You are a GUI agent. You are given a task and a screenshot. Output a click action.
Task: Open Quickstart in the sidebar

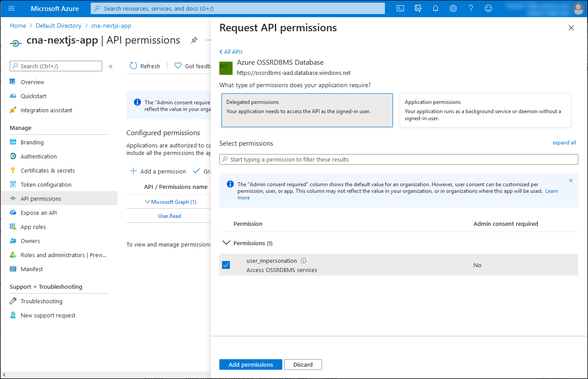click(33, 96)
